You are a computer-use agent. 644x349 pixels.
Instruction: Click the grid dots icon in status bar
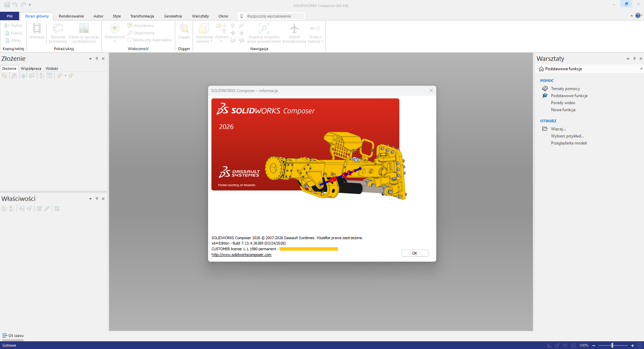point(565,345)
